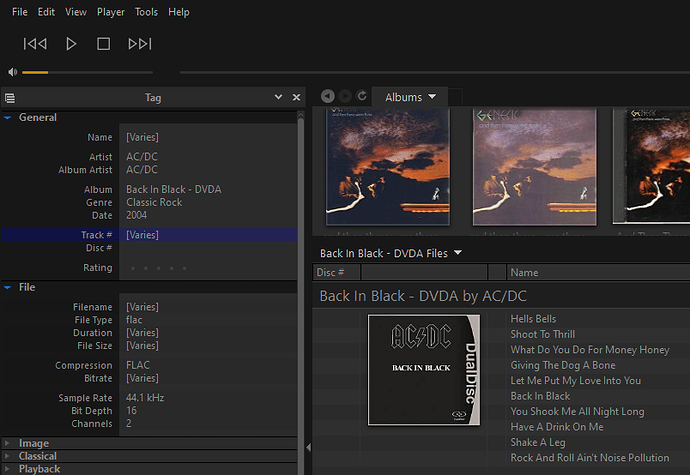Open the Player menu
The width and height of the screenshot is (690, 475).
pos(111,12)
